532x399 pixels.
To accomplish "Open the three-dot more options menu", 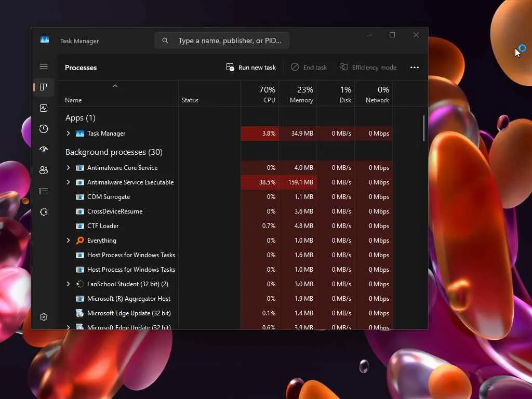I will pyautogui.click(x=414, y=68).
